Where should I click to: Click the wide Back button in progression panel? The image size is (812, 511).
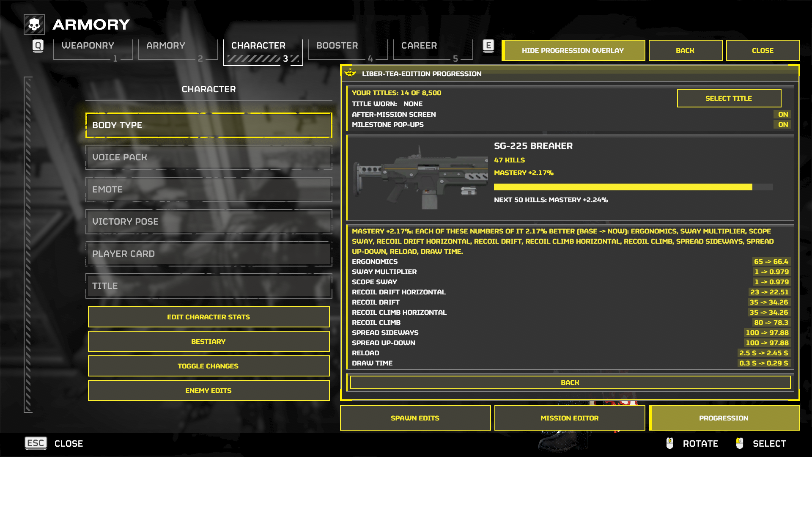pos(570,382)
